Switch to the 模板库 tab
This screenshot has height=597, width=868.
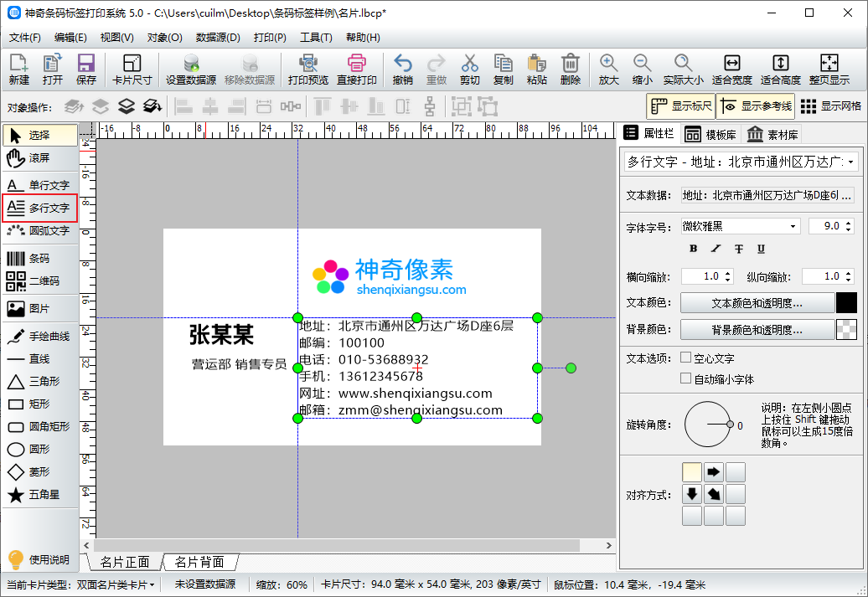click(710, 135)
